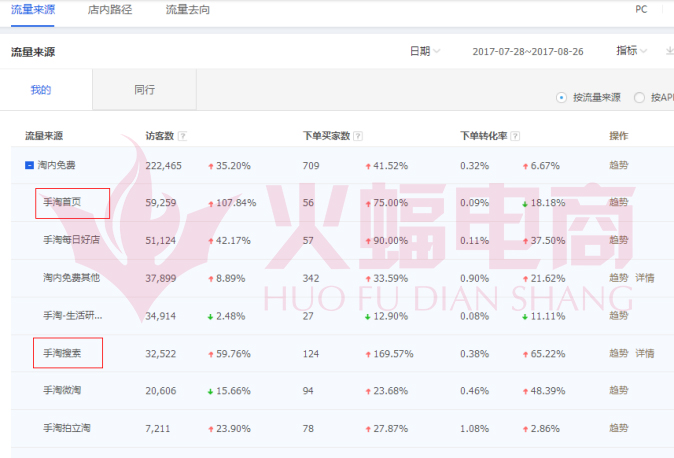Viewport: 674px width, 458px height.
Task: Select the 按APP radio button
Action: [639, 98]
